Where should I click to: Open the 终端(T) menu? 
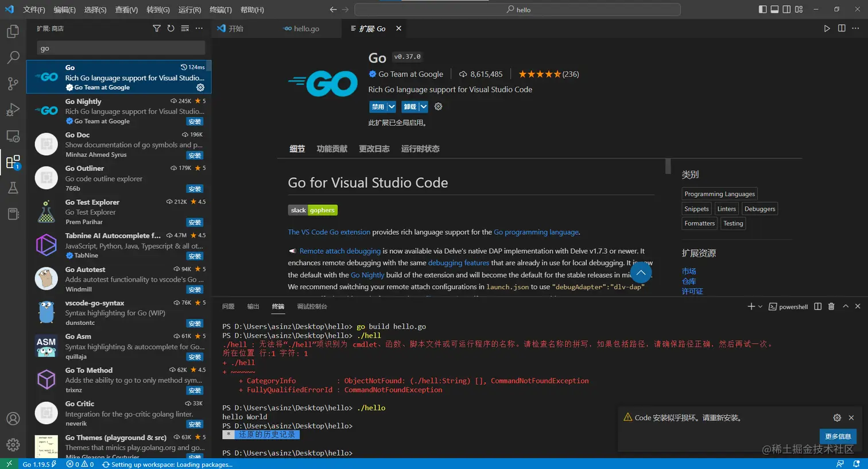(220, 10)
